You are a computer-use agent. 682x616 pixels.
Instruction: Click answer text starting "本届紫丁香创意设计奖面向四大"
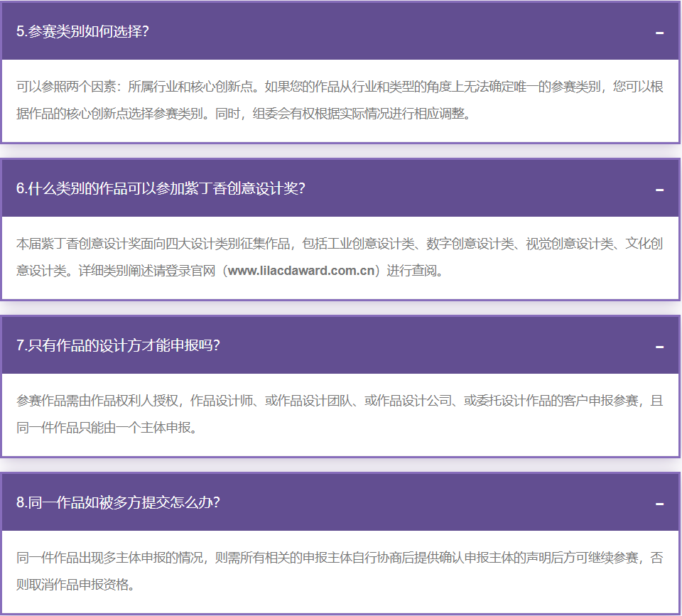pos(340,257)
